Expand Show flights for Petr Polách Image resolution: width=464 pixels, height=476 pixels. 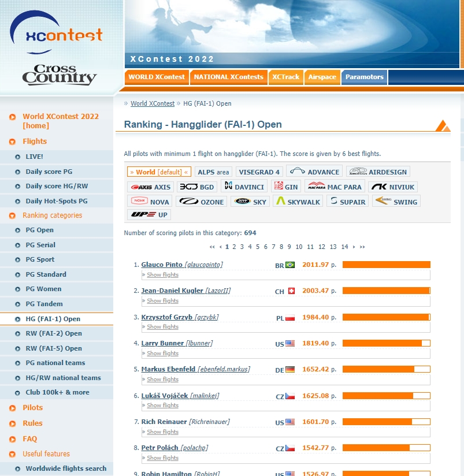coord(162,458)
